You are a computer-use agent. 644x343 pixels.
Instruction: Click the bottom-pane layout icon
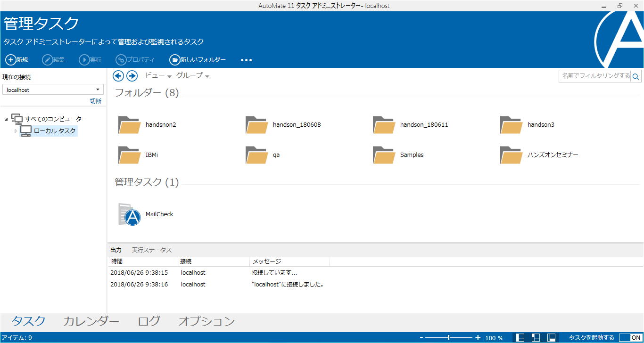tap(520, 337)
